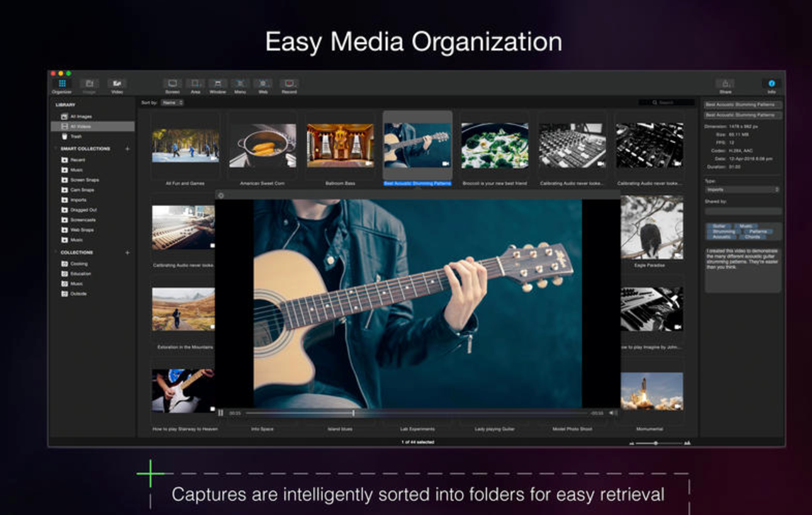Add a new Smart Collection
Image resolution: width=812 pixels, height=515 pixels.
tap(127, 149)
